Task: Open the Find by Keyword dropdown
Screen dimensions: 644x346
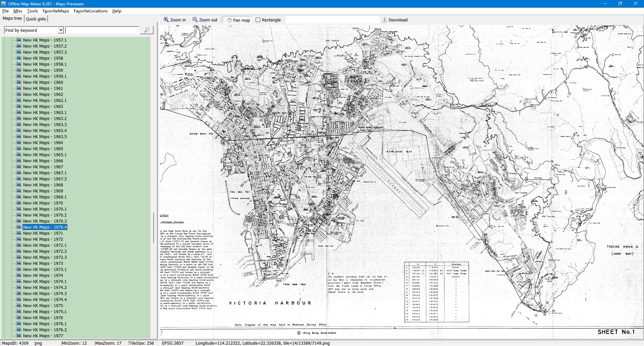Action: point(61,30)
